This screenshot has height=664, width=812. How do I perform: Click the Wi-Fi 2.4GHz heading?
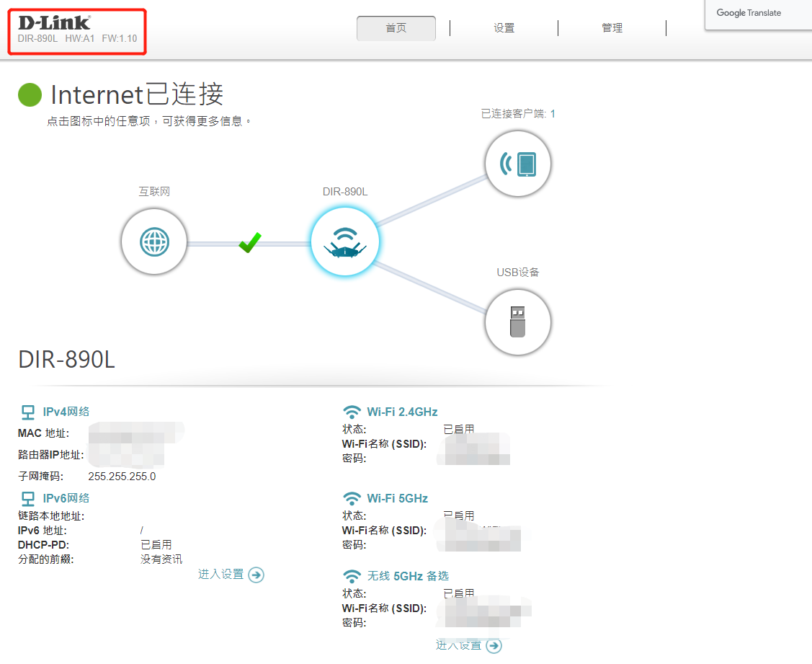(402, 412)
